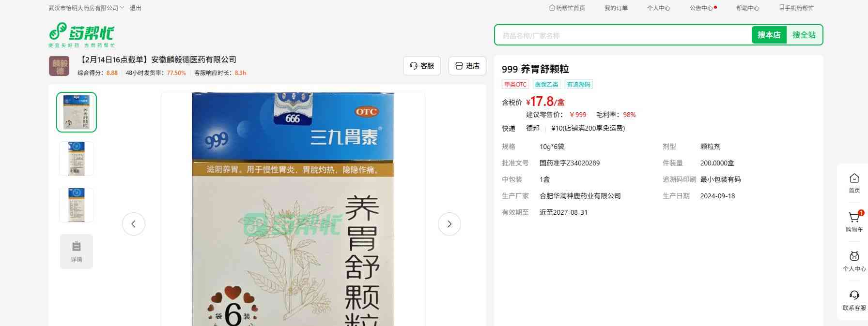Show previous product image arrow

pos(134,224)
